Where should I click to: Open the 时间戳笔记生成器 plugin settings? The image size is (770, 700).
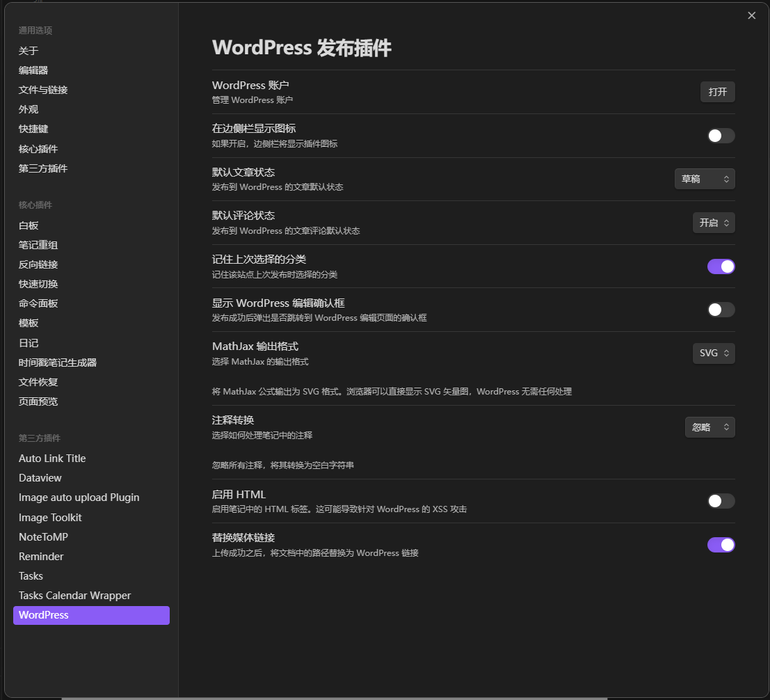tap(91, 363)
